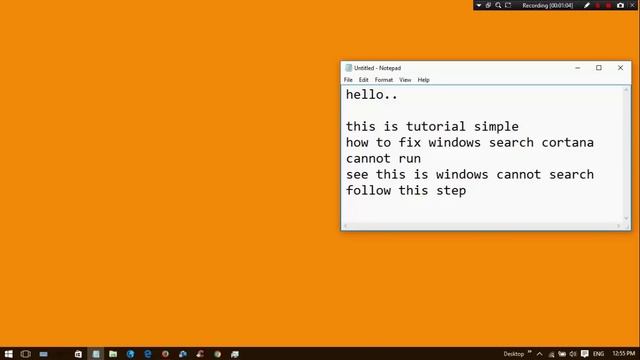Open the network status tray icon
640x360 pixels.
[x=551, y=354]
